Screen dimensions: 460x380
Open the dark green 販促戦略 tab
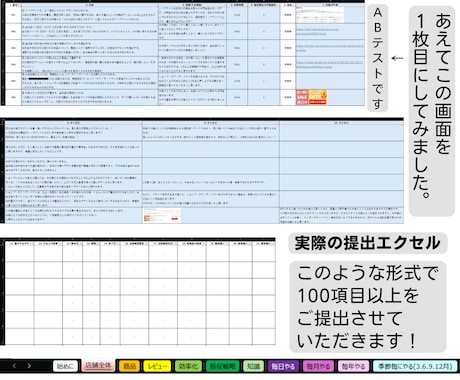222,366
